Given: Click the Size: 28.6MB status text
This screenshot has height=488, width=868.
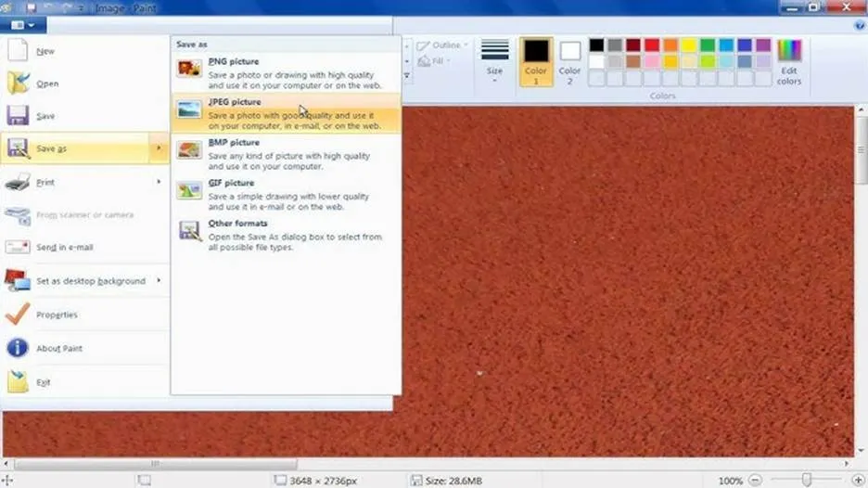Looking at the screenshot, I should tap(453, 481).
